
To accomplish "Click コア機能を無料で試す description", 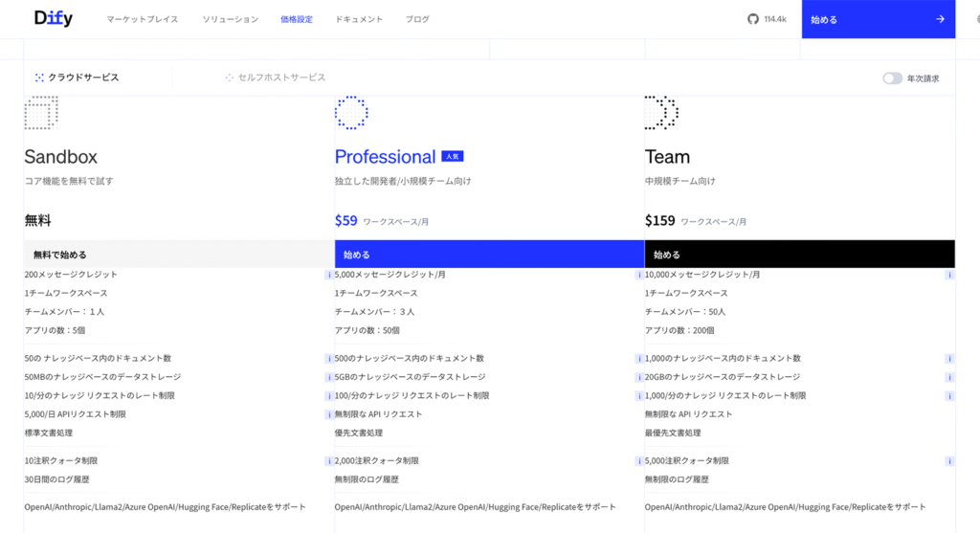I will [69, 181].
